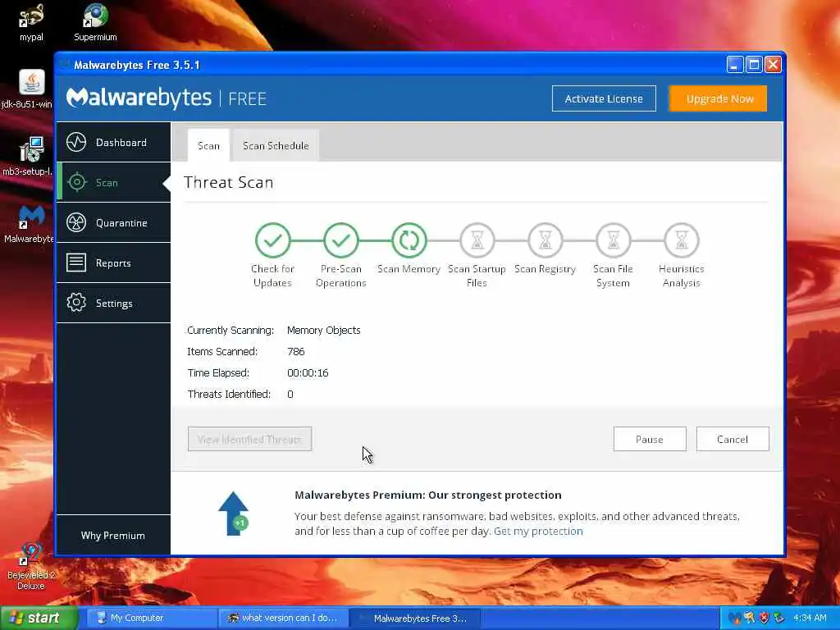Select the jdk-8u51 installer desktop icon

[x=32, y=83]
